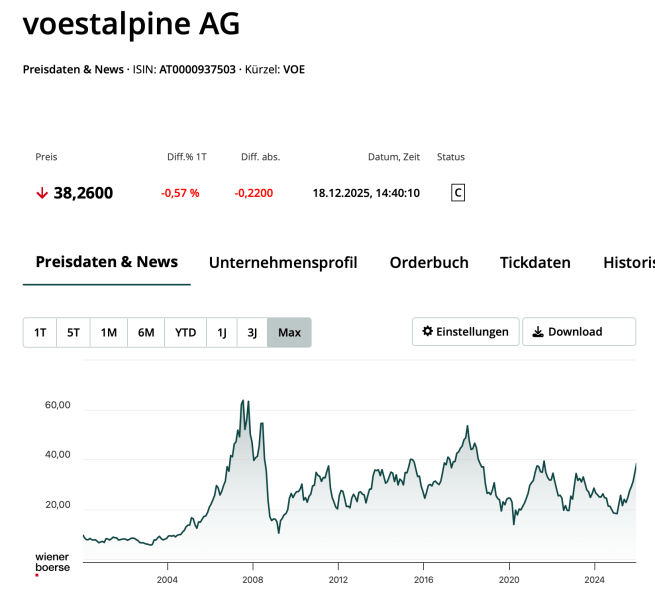
Task: Open chart Einstellungen settings
Action: 465,332
